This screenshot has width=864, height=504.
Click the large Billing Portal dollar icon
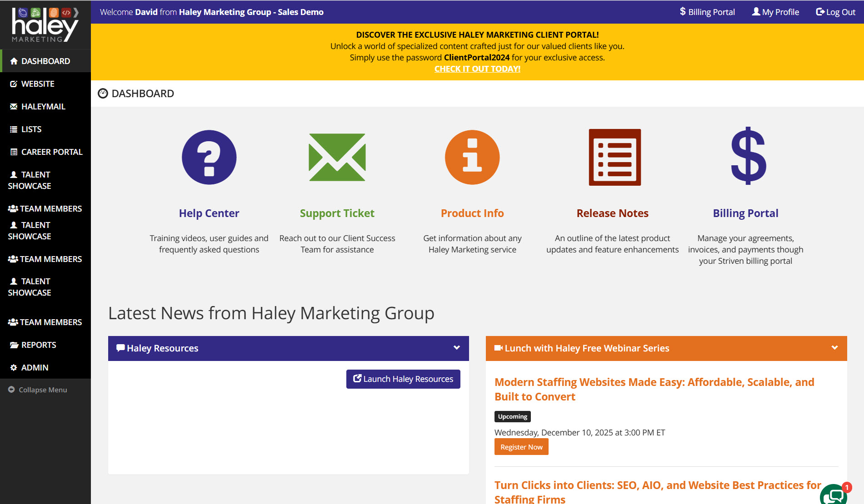[748, 156]
